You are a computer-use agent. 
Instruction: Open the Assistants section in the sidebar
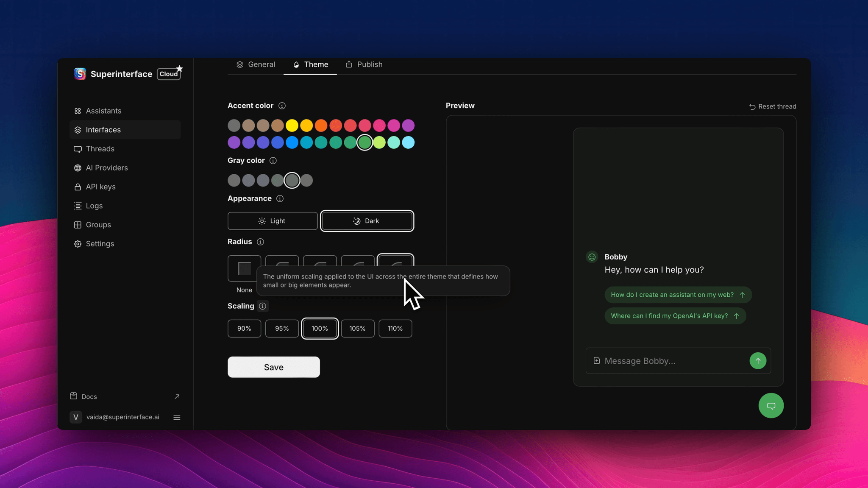pos(103,111)
